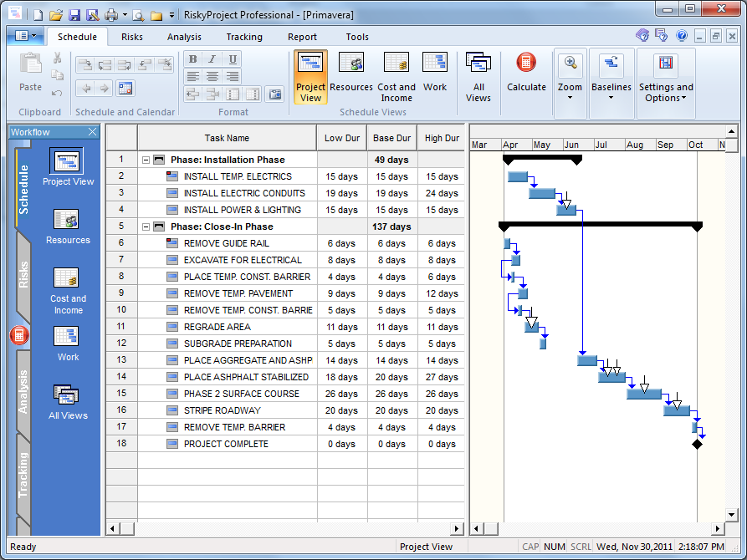Viewport: 747px width, 560px height.
Task: Print the project with the printer icon
Action: tap(111, 15)
